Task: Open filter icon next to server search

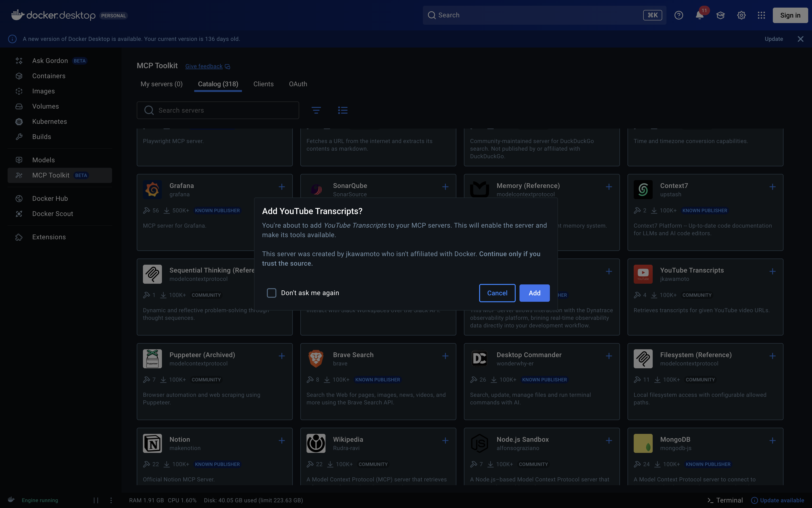Action: 316,110
